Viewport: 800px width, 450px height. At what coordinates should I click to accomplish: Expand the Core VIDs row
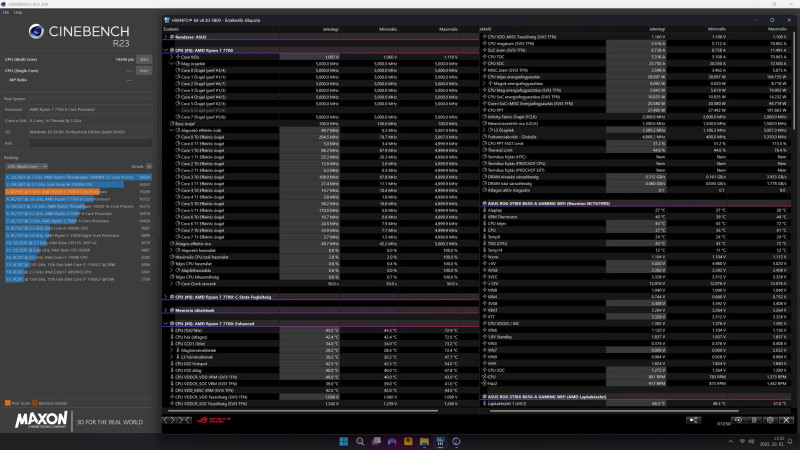172,57
